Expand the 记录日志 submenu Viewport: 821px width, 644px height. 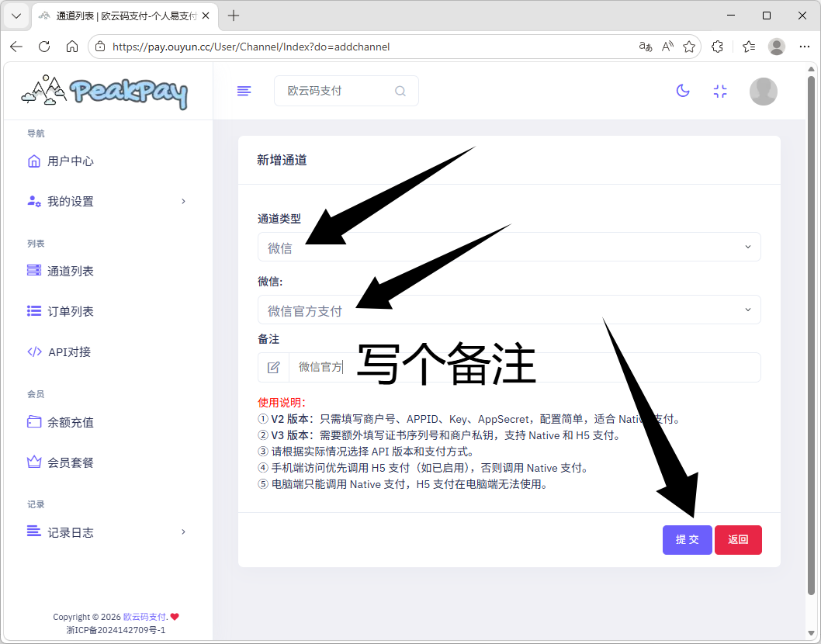(107, 532)
